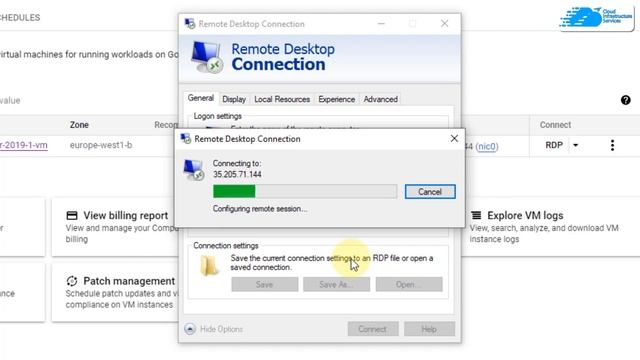Go to the Advanced tab
Screen dimensions: 640x360
[380, 99]
